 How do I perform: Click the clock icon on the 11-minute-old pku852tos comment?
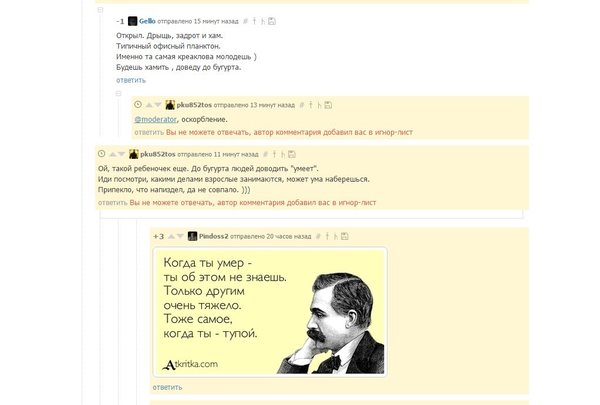(101, 154)
